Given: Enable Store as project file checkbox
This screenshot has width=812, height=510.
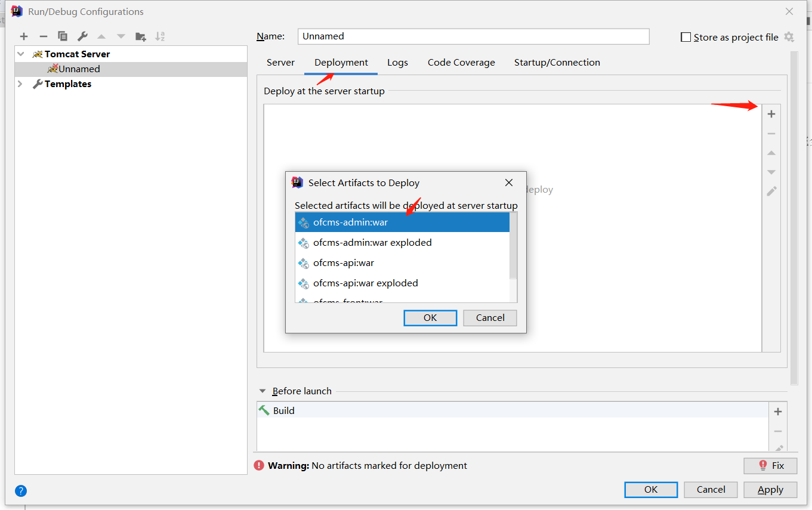Looking at the screenshot, I should [x=686, y=37].
